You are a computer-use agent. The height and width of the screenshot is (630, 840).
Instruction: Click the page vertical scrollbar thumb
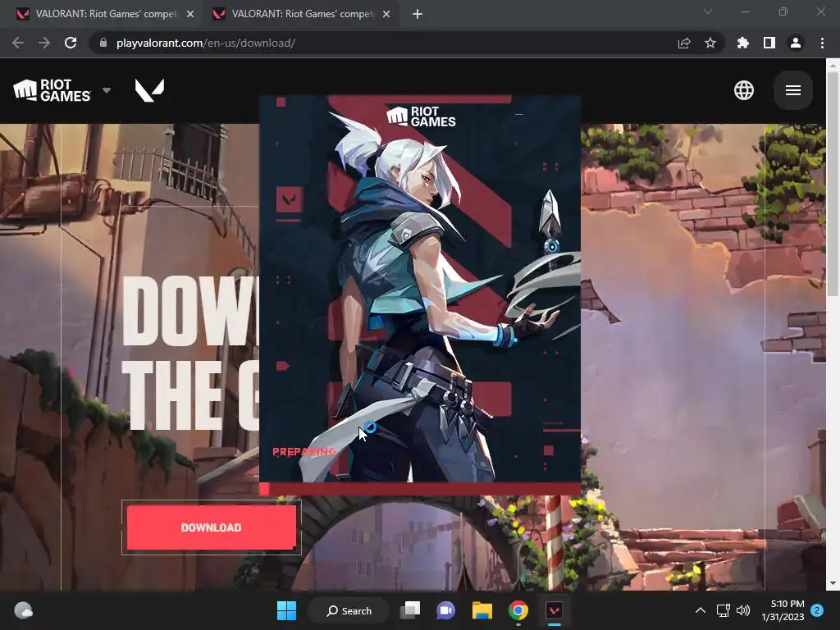(x=833, y=184)
